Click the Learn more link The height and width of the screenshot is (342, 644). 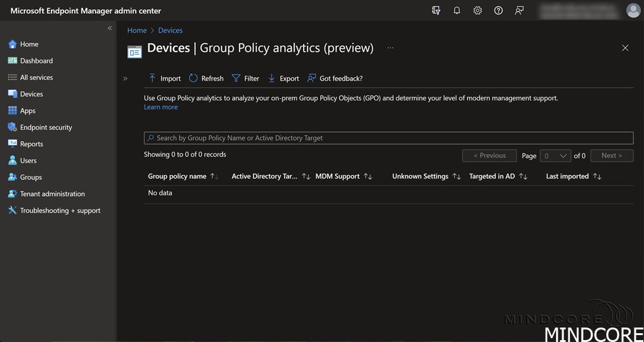pyautogui.click(x=161, y=107)
